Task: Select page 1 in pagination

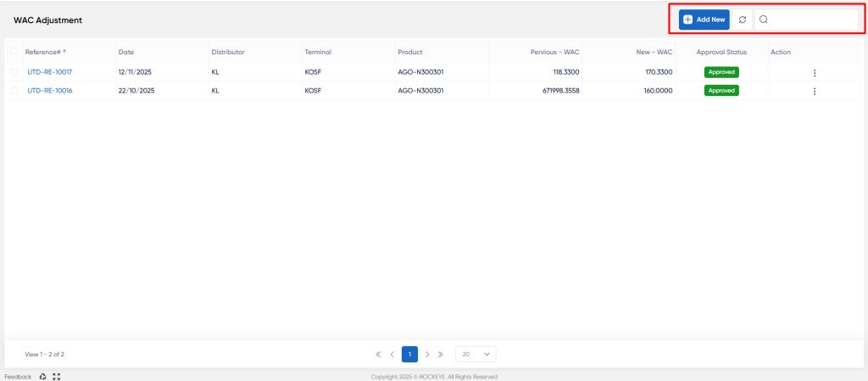Action: click(x=409, y=354)
